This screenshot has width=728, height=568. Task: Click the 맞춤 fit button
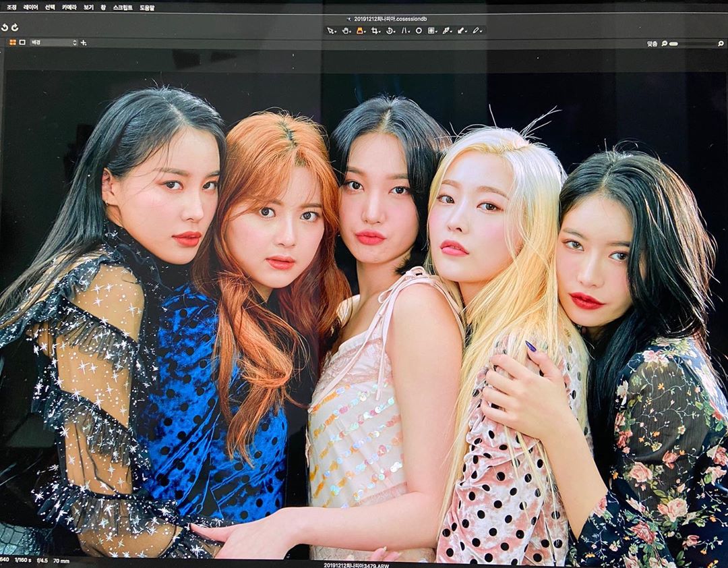click(652, 43)
